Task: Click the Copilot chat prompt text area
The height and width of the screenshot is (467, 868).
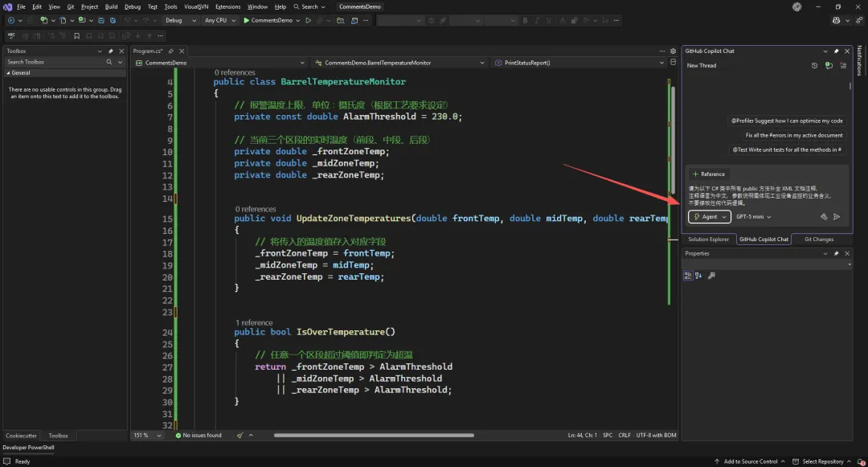Action: point(767,195)
